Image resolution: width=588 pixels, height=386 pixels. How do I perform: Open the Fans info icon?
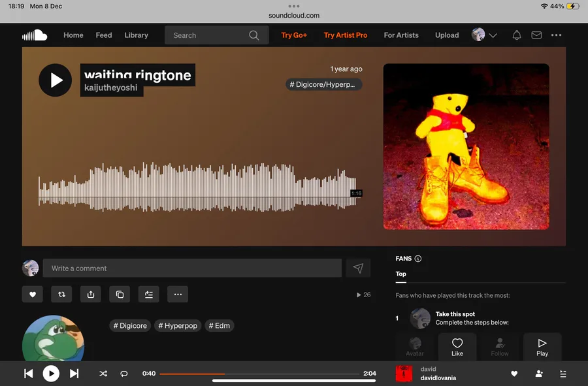417,259
